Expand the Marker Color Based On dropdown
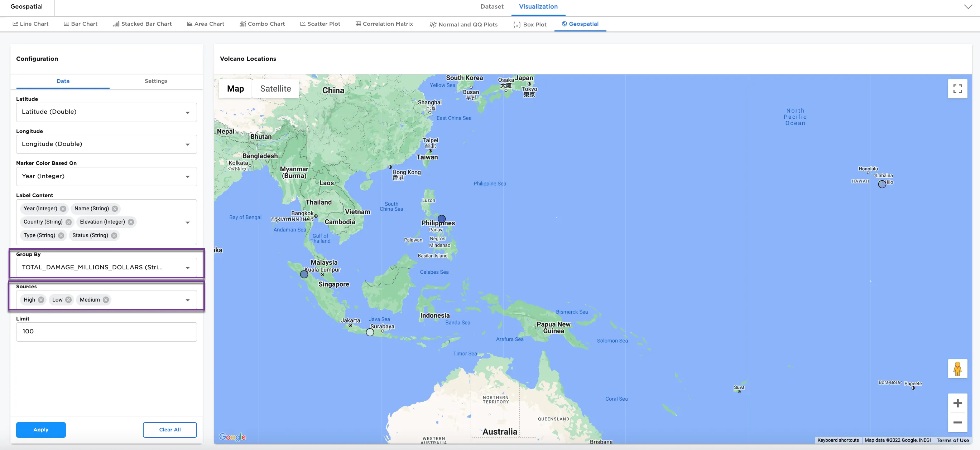This screenshot has height=450, width=980. pyautogui.click(x=106, y=176)
